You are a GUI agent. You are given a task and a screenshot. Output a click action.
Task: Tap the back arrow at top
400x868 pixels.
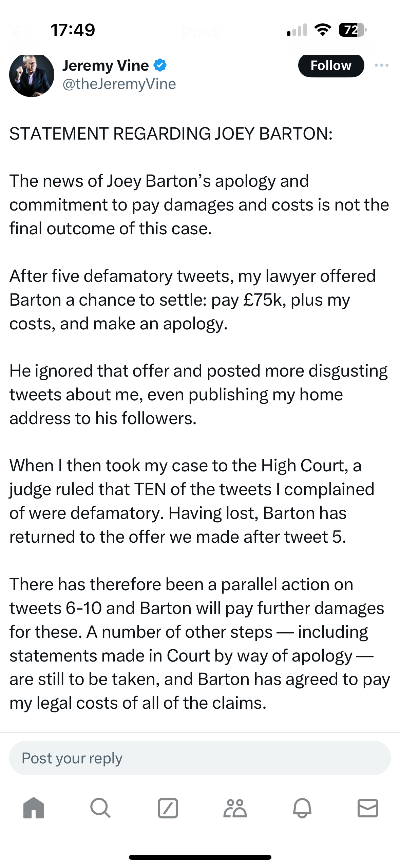[x=21, y=33]
